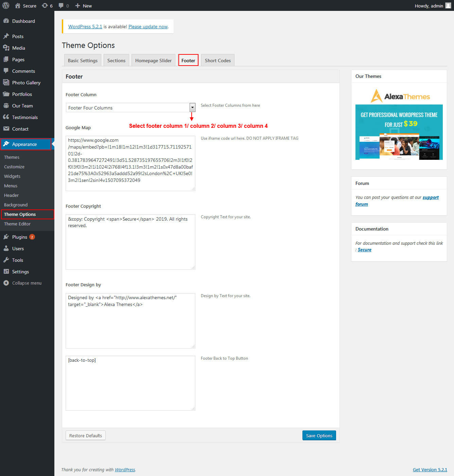This screenshot has height=476, width=454.
Task: Click the Users person icon
Action: (6, 248)
